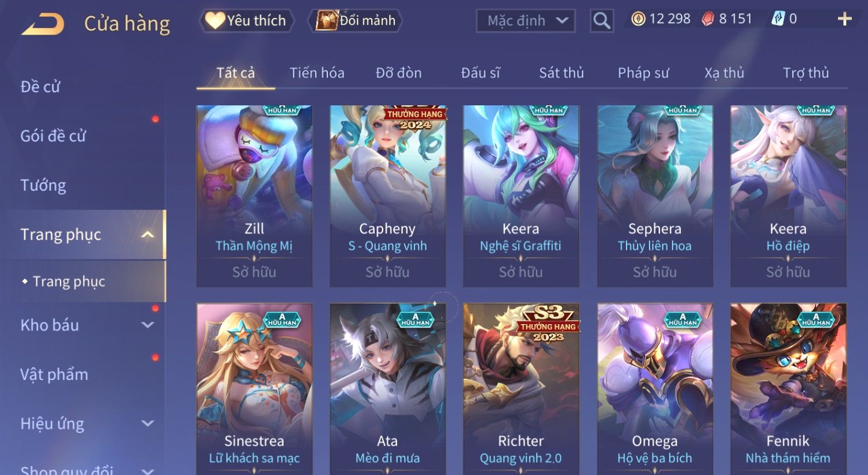Open Đổi mảnh chest exchange
Image resolution: width=868 pixels, height=475 pixels.
(356, 21)
